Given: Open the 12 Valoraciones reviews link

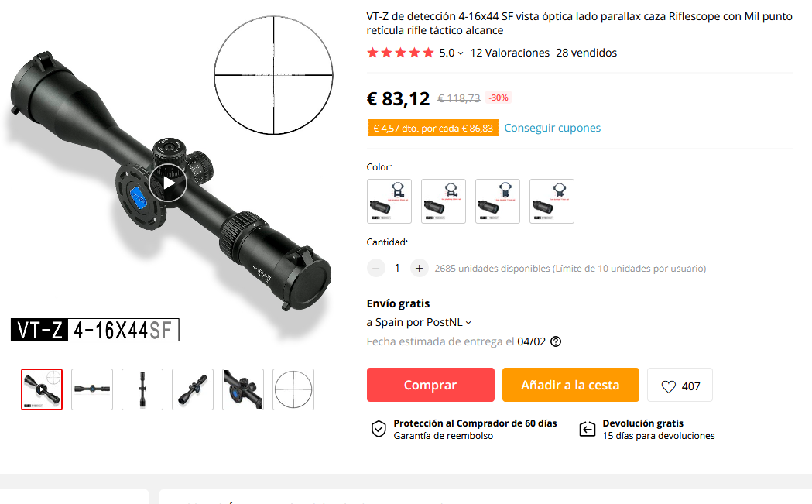Looking at the screenshot, I should [x=509, y=53].
